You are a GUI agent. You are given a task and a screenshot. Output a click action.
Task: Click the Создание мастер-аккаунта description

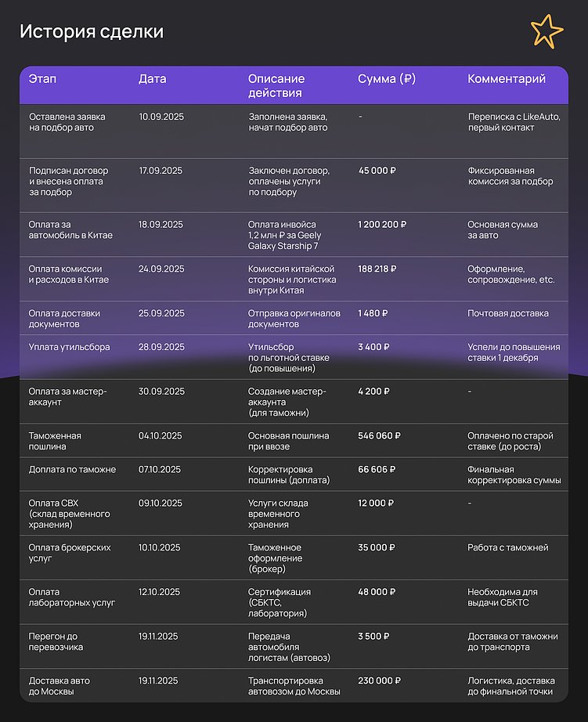[x=287, y=401]
